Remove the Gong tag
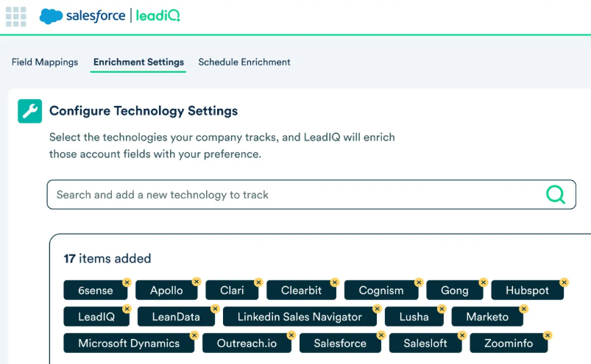This screenshot has height=364, width=591. pyautogui.click(x=484, y=282)
